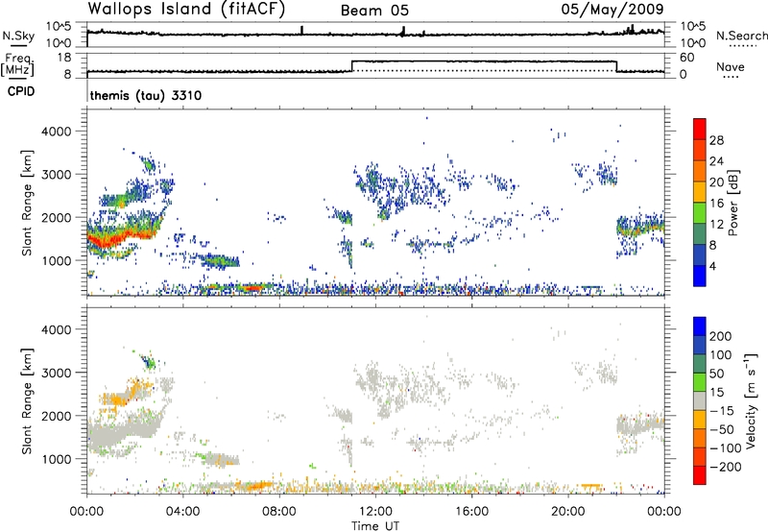
Task: Click the 28 label on power colorbar
Action: pos(716,140)
